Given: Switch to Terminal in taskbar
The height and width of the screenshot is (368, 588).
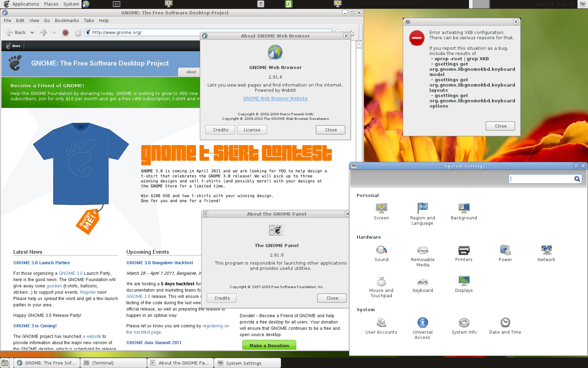Looking at the screenshot, I should tap(114, 363).
